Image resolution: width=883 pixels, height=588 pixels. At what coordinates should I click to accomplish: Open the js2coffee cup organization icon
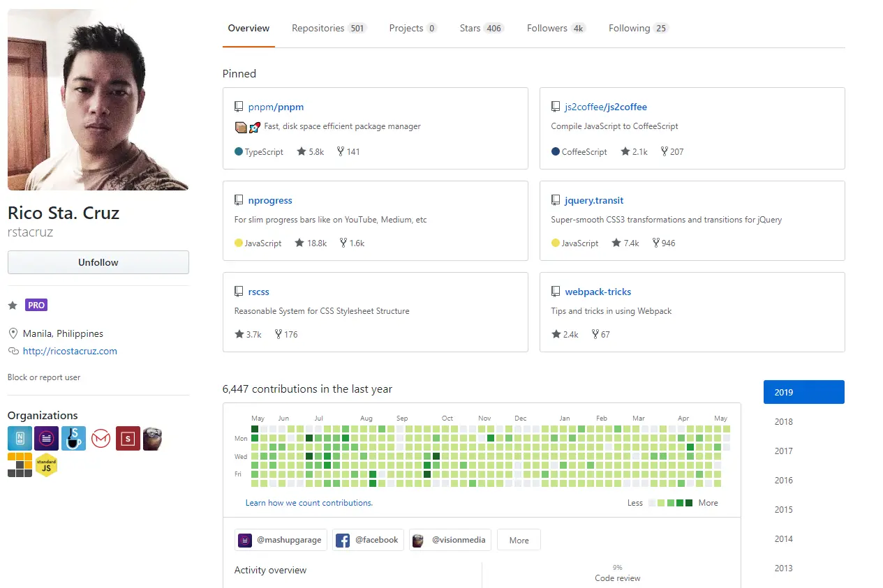(73, 438)
